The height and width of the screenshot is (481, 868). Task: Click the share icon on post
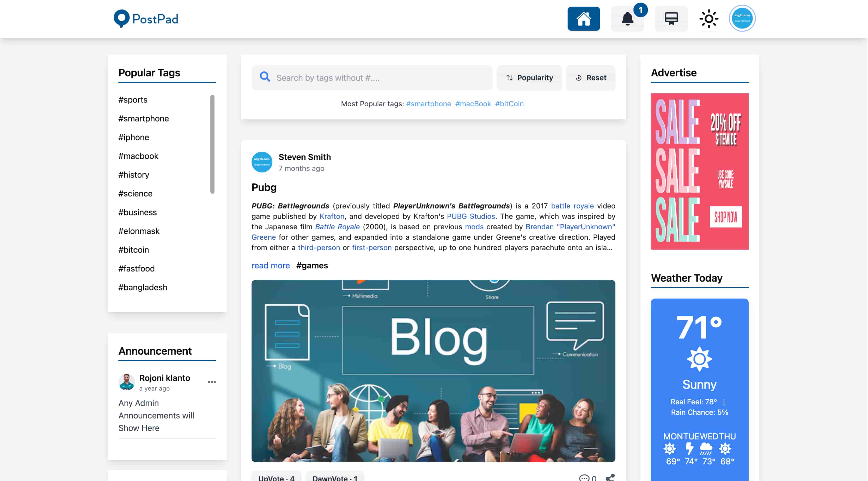coord(610,477)
